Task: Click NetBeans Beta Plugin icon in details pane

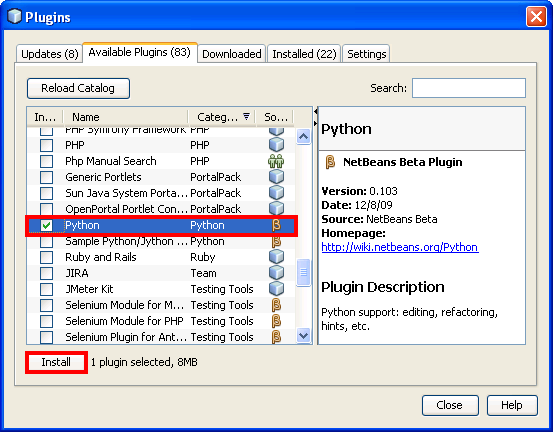Action: [330, 162]
